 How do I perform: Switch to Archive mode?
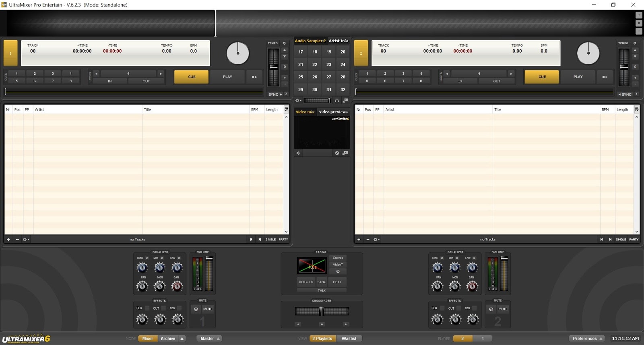(x=168, y=339)
